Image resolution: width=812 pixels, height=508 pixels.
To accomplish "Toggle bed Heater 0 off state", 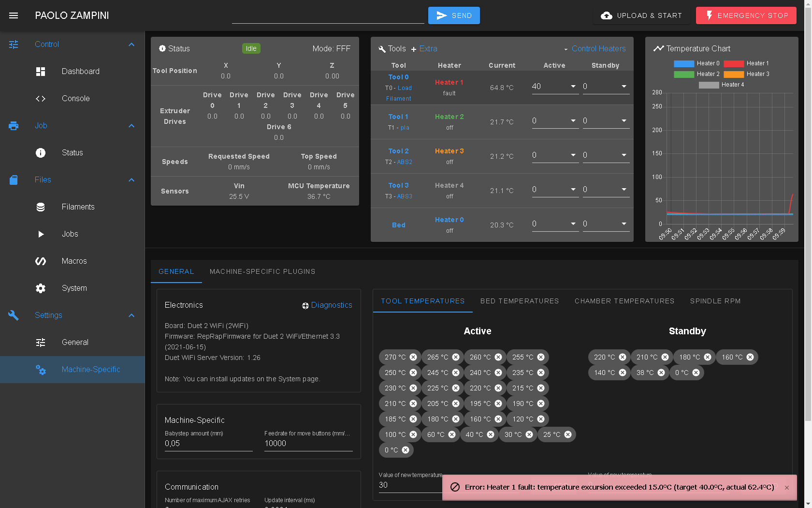I will point(449,220).
